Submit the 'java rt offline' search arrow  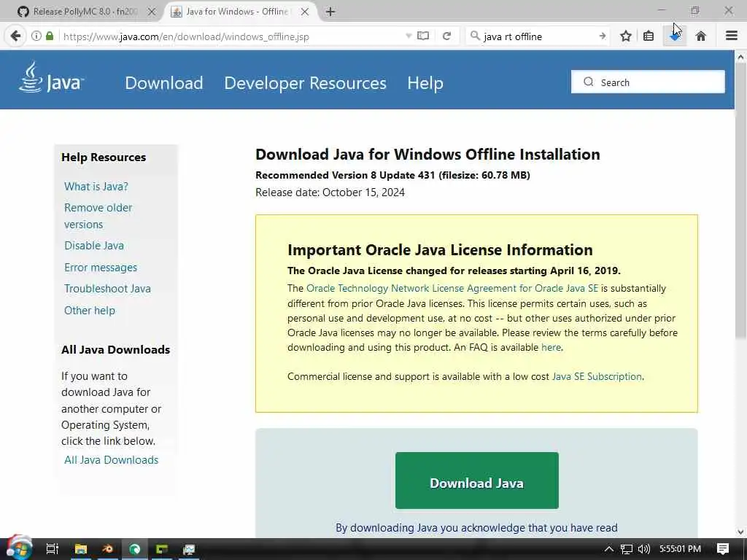[x=603, y=36]
